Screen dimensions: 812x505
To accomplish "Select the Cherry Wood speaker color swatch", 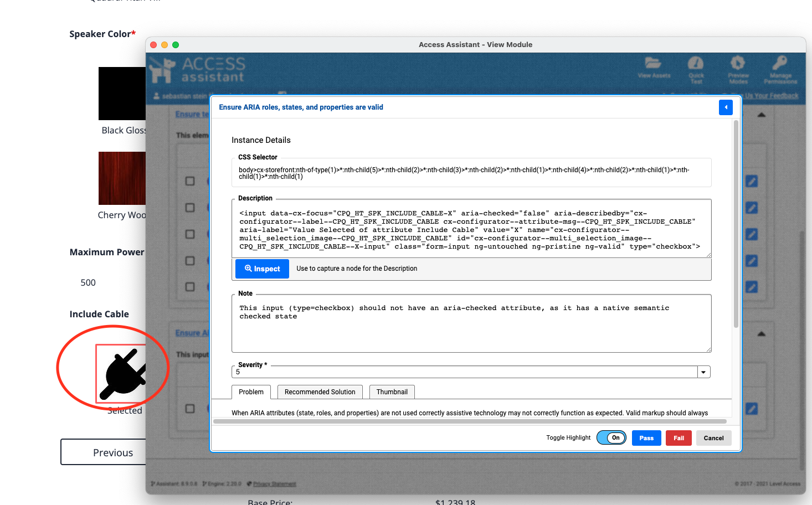I will pyautogui.click(x=121, y=178).
